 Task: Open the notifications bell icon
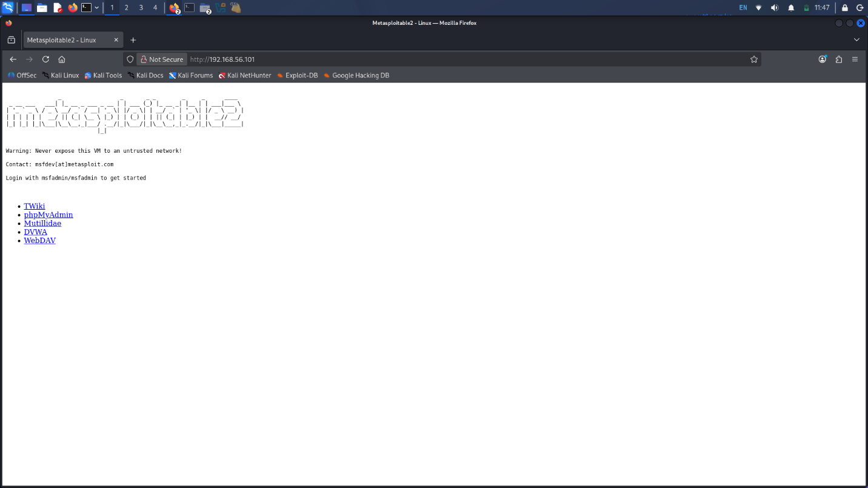tap(791, 8)
